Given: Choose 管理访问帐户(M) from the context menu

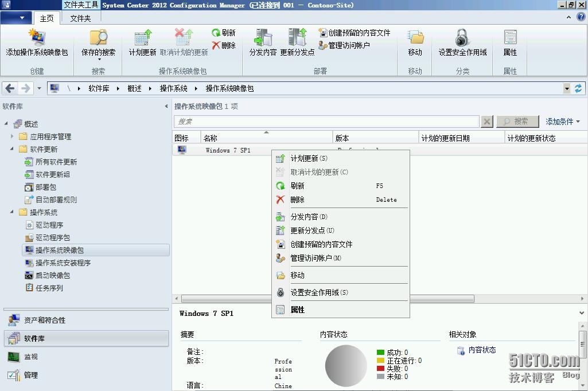Looking at the screenshot, I should (x=341, y=259).
